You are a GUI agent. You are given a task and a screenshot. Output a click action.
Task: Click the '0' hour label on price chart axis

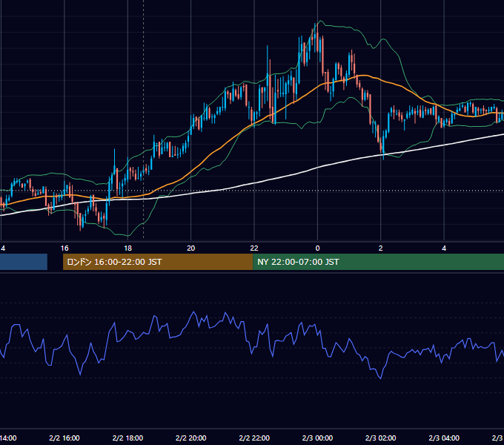317,248
